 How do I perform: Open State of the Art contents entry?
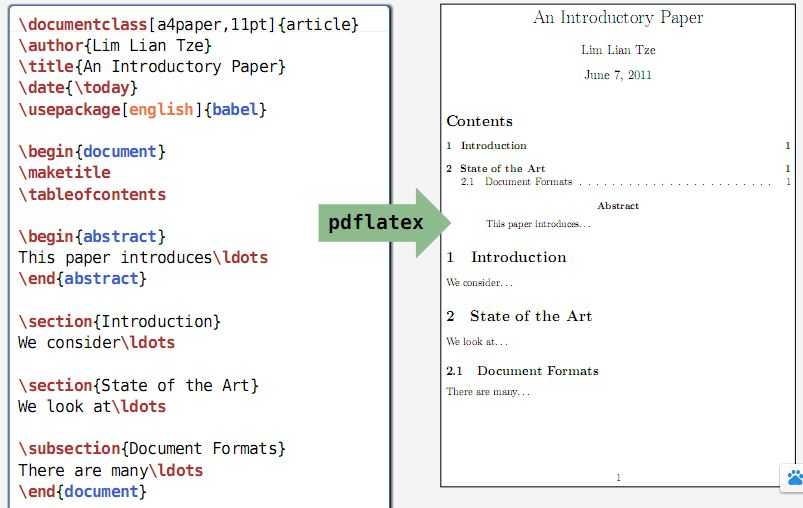click(618, 168)
